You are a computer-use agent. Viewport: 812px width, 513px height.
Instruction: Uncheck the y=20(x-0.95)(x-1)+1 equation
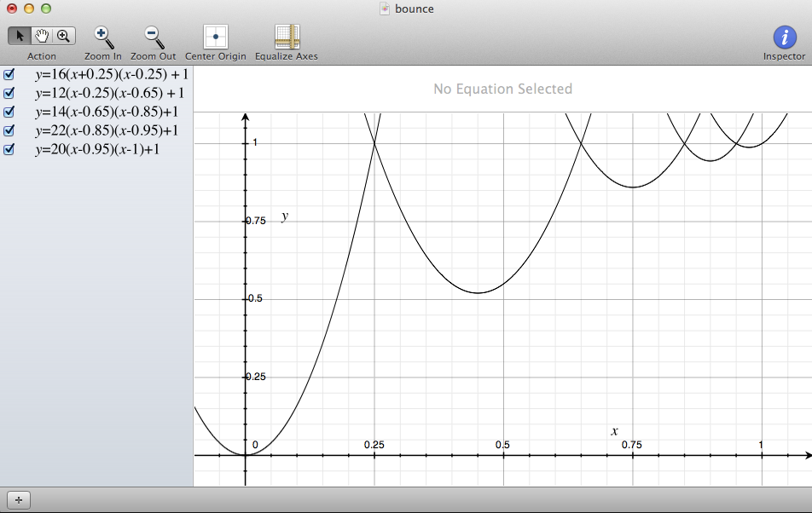[x=9, y=149]
